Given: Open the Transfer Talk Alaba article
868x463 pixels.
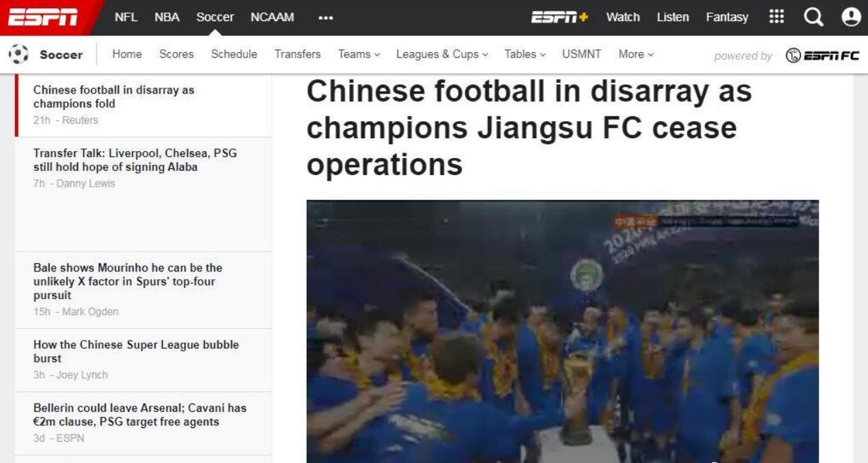Looking at the screenshot, I should tap(136, 160).
